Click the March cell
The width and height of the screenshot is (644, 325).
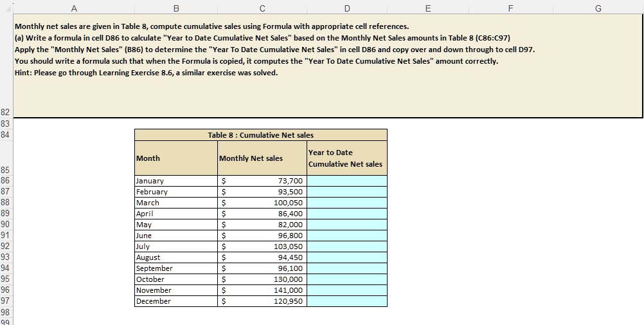(x=176, y=203)
